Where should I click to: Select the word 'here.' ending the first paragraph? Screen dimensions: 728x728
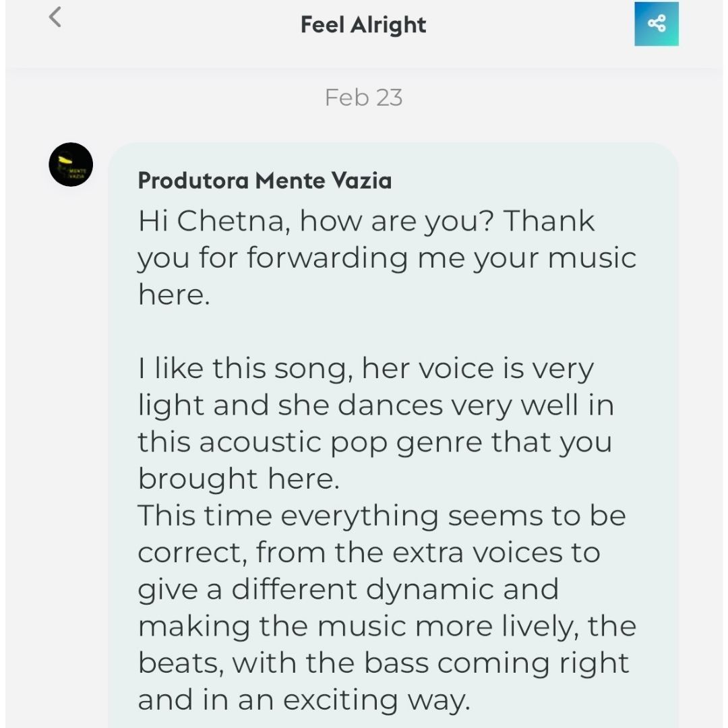(174, 295)
